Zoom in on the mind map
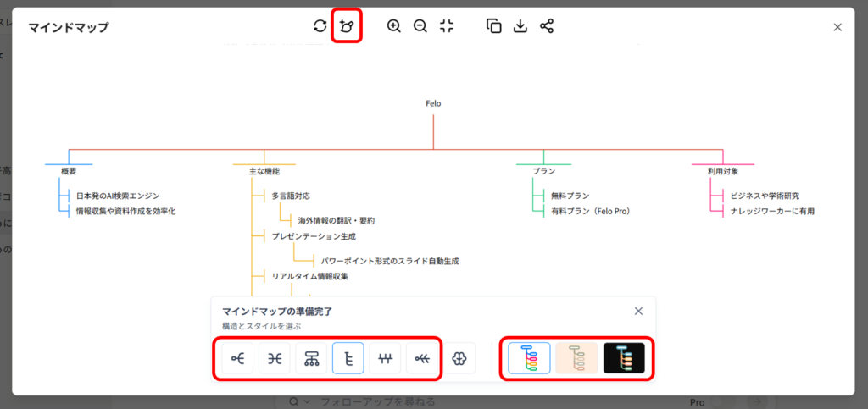Viewport: 868px width, 409px height. click(x=394, y=26)
